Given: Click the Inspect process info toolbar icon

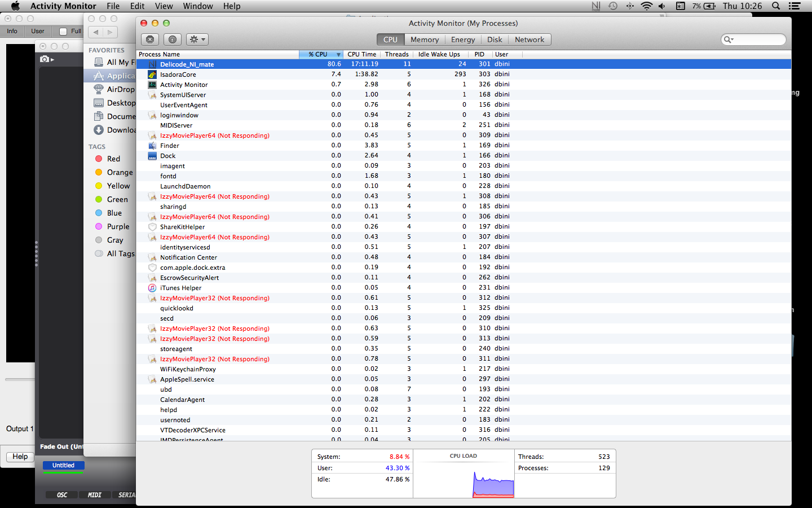Looking at the screenshot, I should coord(173,40).
